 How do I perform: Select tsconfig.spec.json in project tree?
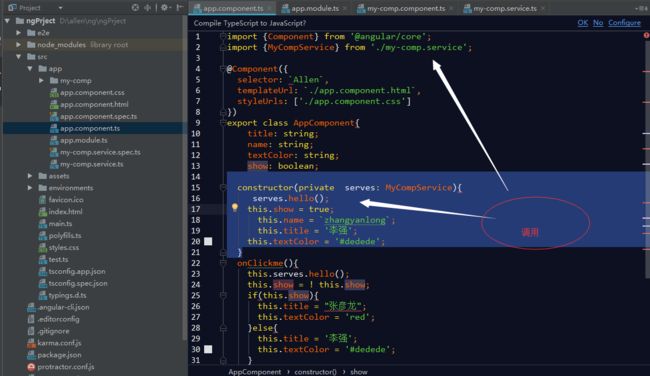[78, 284]
